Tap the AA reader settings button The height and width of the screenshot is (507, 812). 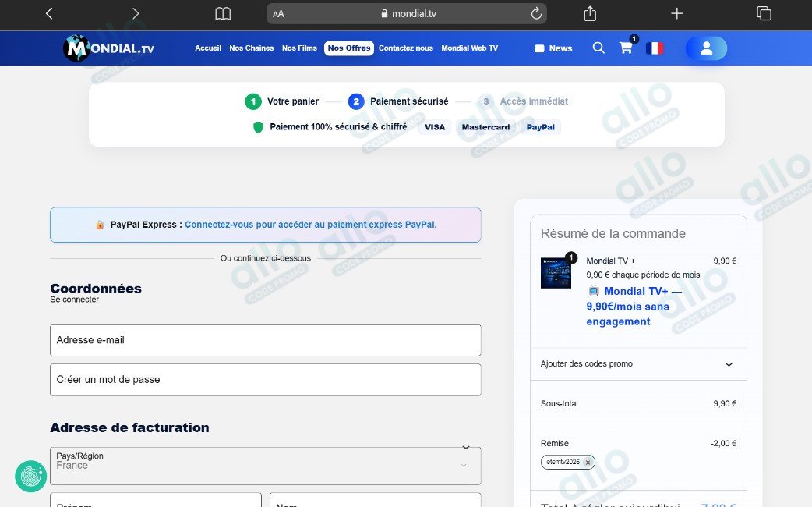pyautogui.click(x=279, y=14)
